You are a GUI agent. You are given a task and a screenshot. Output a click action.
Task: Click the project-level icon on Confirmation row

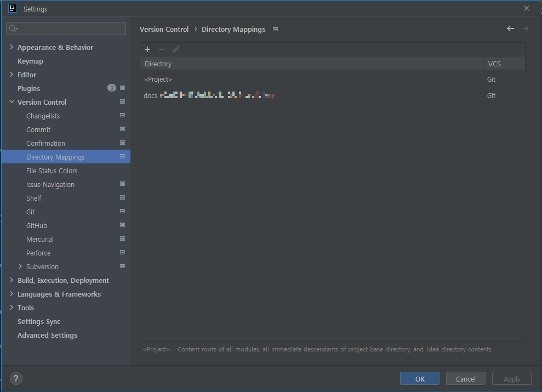tap(122, 143)
